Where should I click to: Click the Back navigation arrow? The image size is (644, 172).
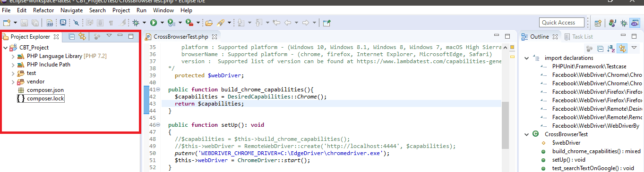[x=287, y=22]
